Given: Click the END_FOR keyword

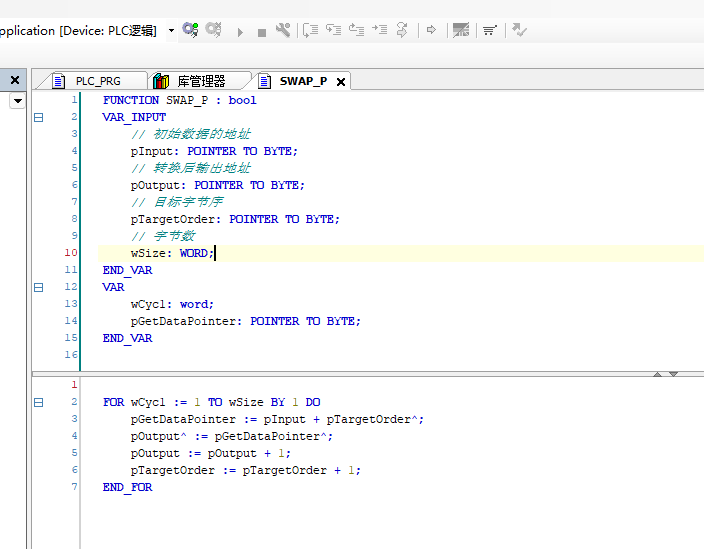Looking at the screenshot, I should point(128,488).
